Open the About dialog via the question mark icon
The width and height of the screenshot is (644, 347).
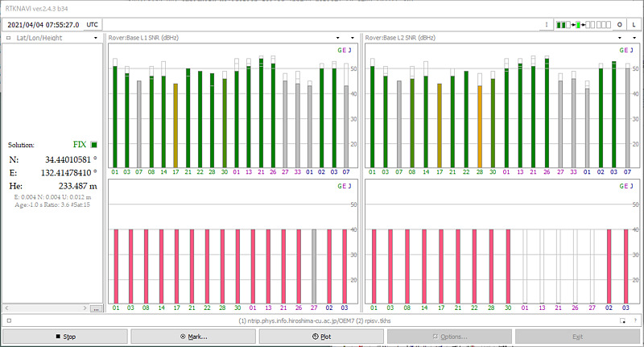pyautogui.click(x=635, y=320)
